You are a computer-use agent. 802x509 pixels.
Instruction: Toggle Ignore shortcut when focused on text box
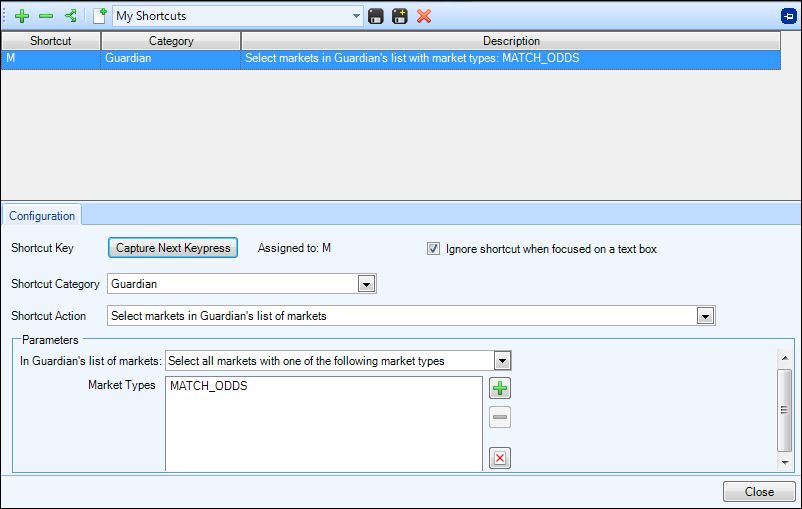[x=433, y=249]
